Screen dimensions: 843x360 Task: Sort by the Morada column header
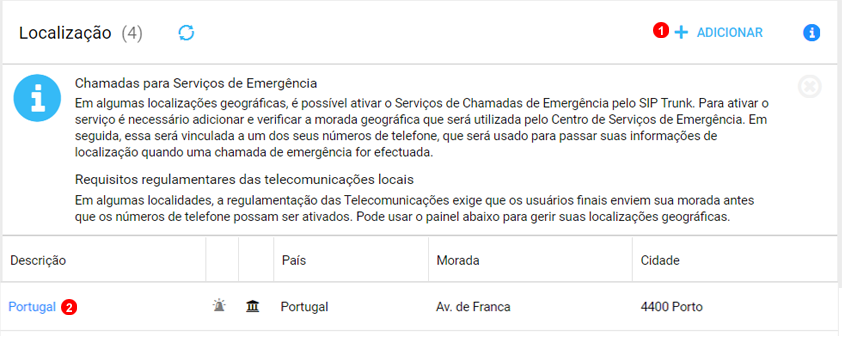(458, 261)
